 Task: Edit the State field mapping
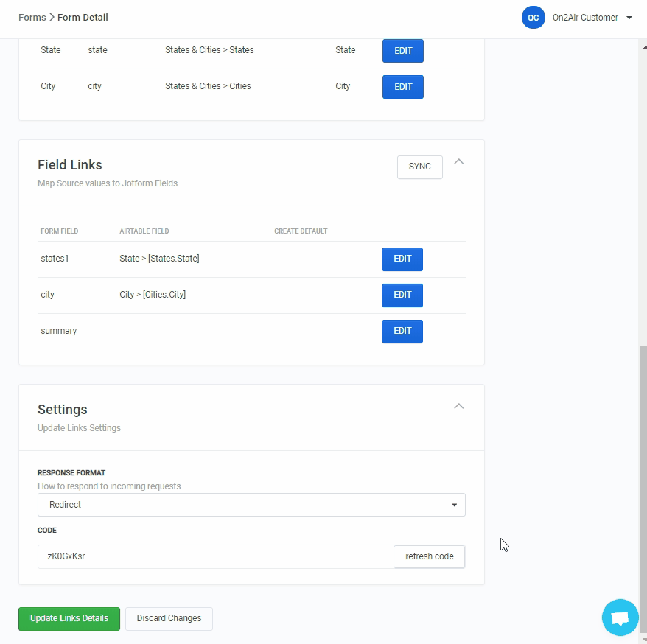402,50
